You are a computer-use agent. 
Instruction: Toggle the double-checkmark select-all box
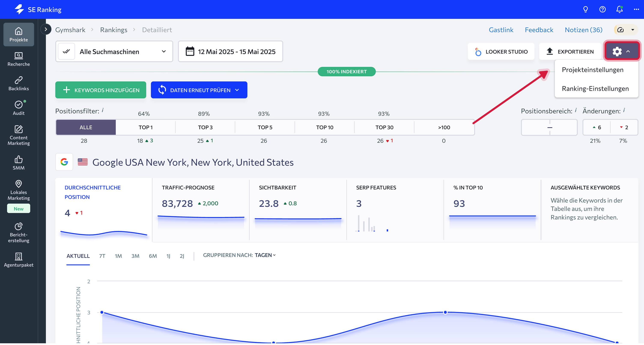click(x=66, y=52)
